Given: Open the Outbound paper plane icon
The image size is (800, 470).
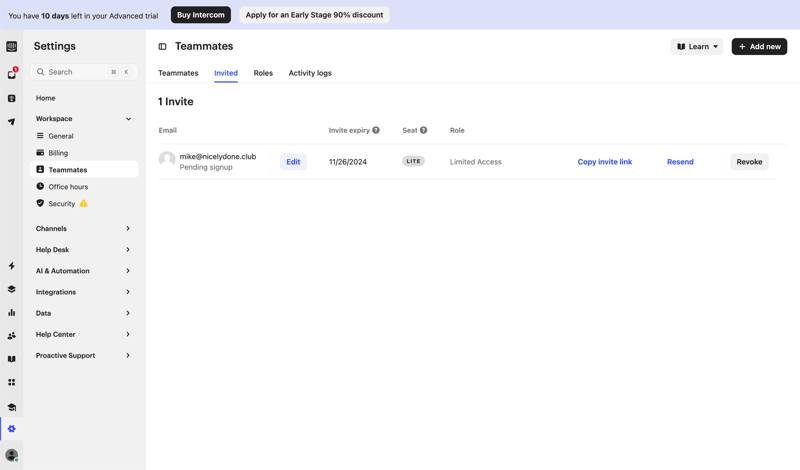Looking at the screenshot, I should click(12, 122).
